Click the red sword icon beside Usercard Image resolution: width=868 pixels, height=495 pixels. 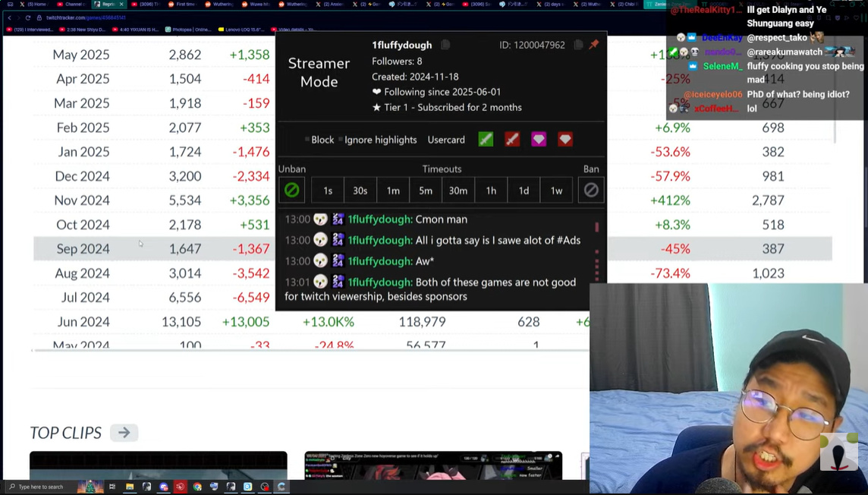click(512, 140)
